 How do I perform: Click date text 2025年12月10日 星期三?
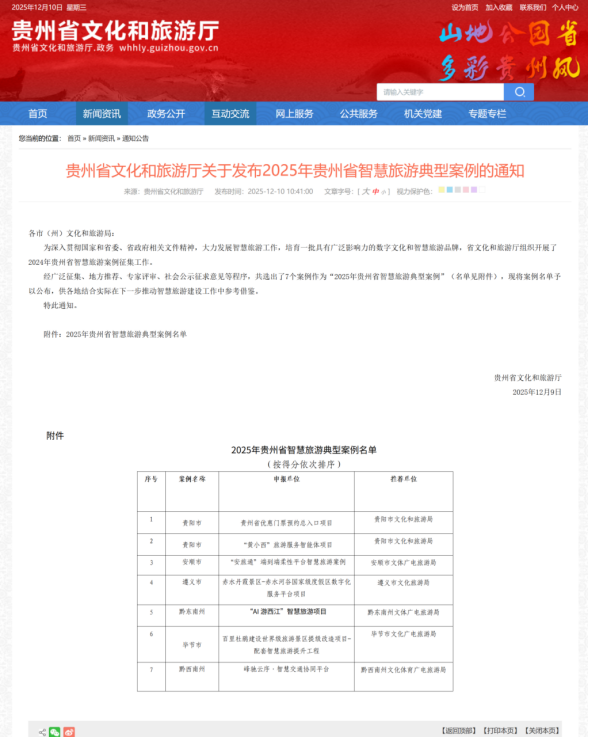49,7
